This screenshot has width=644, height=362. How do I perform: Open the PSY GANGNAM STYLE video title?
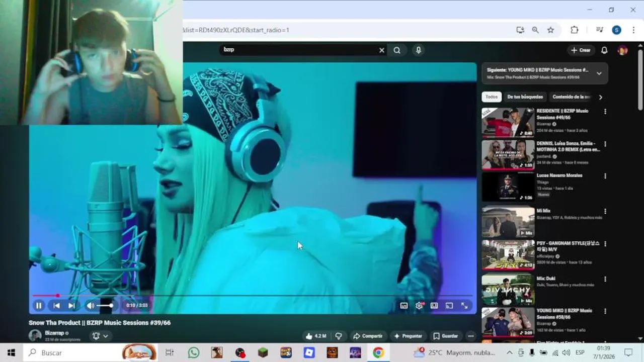[568, 246]
